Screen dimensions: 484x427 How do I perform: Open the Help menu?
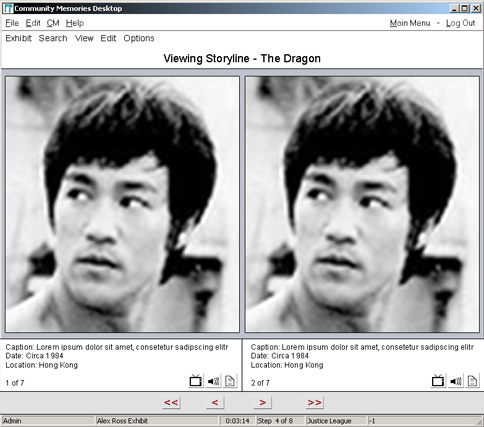click(75, 23)
